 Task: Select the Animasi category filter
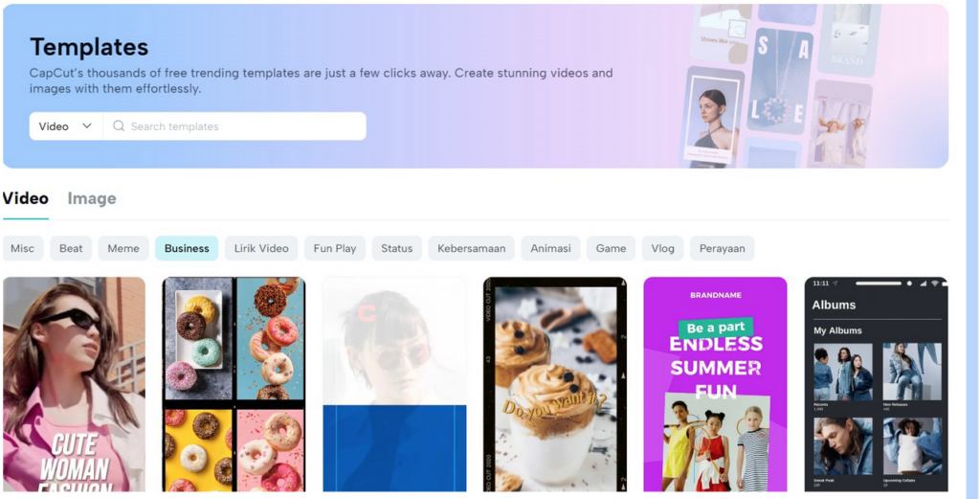coord(550,248)
